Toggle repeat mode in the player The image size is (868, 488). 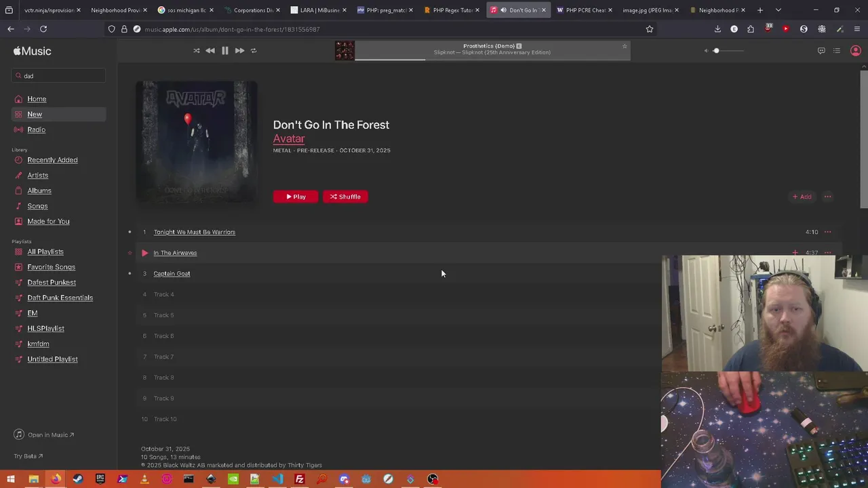pos(254,51)
